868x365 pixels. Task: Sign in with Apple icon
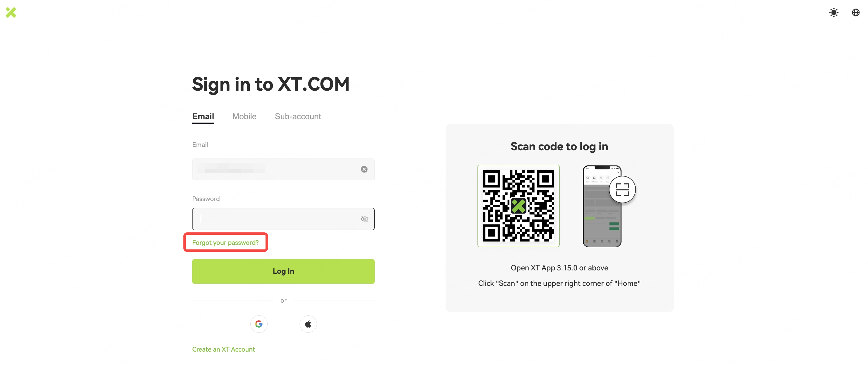tap(308, 324)
